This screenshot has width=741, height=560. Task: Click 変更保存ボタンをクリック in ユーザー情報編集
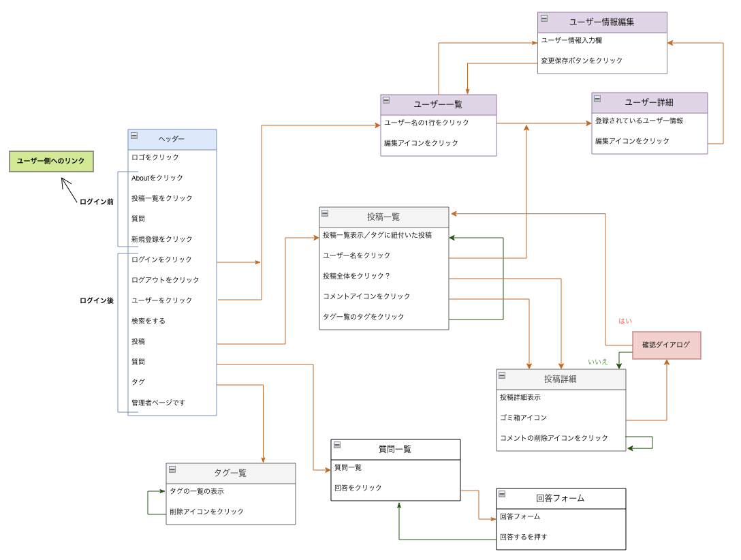pos(580,60)
